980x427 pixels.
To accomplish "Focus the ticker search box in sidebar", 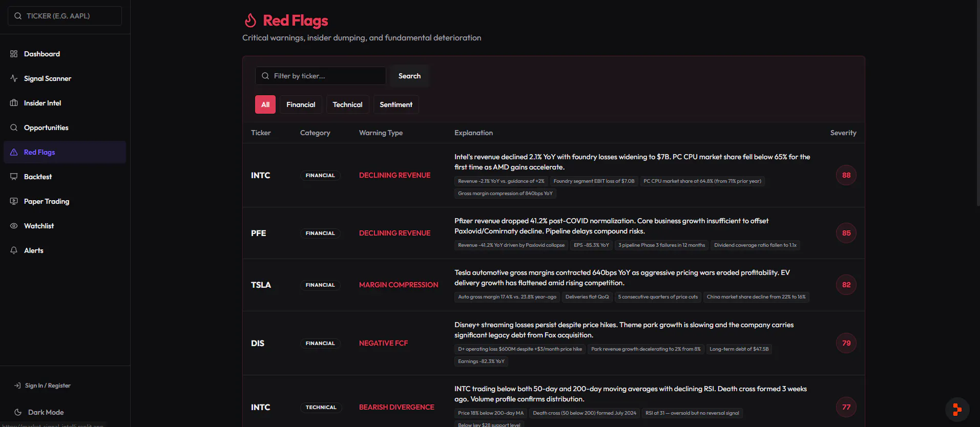I will pos(65,16).
